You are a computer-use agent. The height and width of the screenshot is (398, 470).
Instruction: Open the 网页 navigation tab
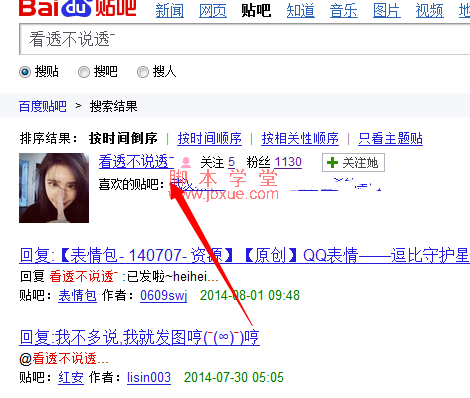(x=213, y=11)
